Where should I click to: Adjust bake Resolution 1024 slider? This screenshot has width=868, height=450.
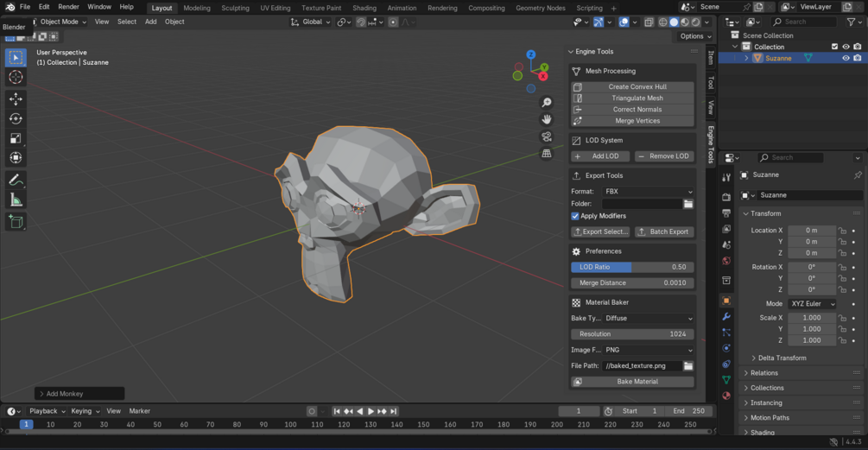click(632, 334)
